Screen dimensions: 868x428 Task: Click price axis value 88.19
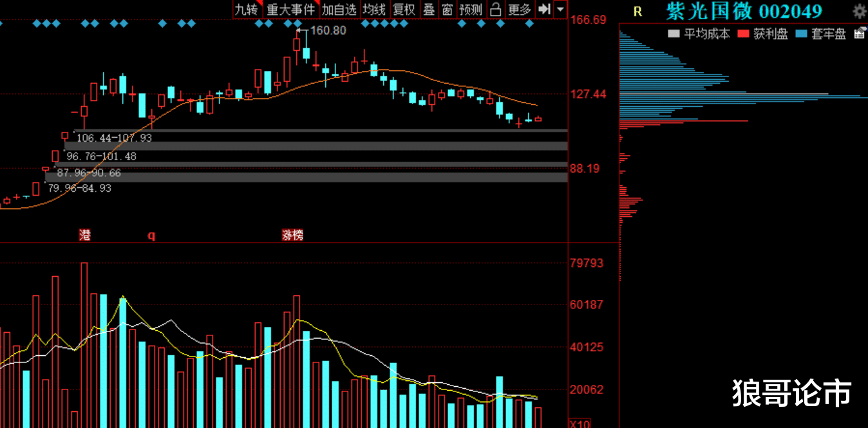[x=585, y=169]
